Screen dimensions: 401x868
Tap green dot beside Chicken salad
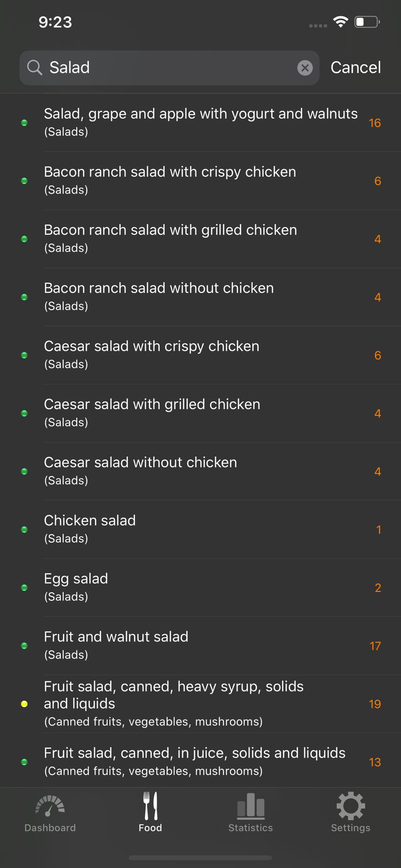pos(24,529)
